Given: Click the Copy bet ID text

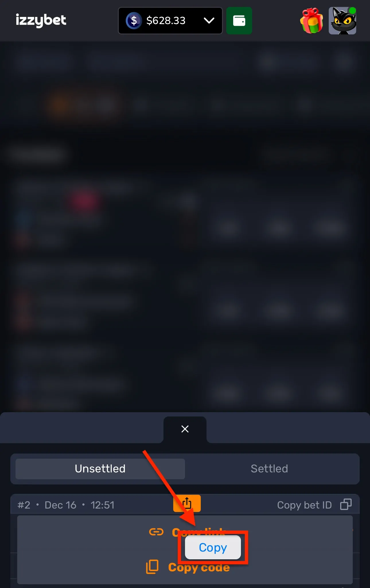Looking at the screenshot, I should tap(304, 505).
